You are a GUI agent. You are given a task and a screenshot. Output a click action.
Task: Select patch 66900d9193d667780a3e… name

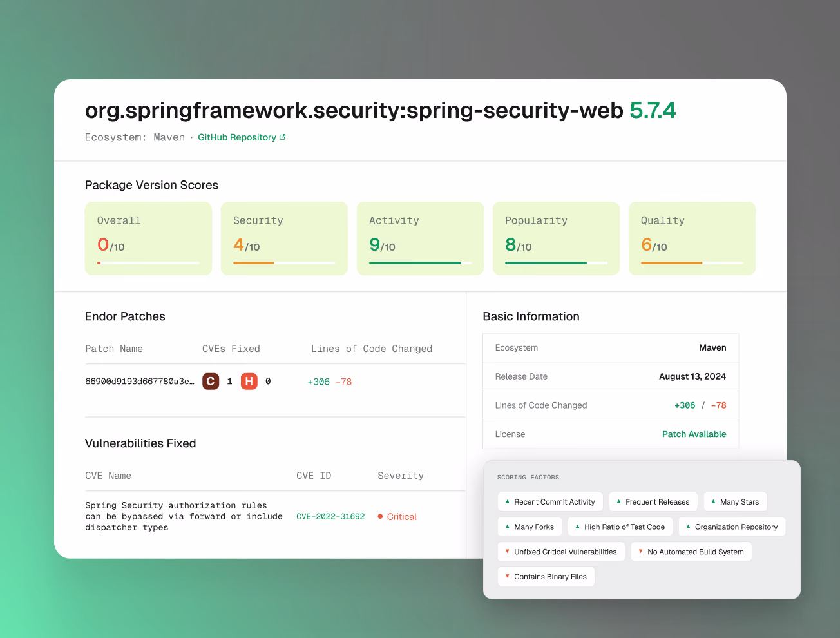pos(140,382)
